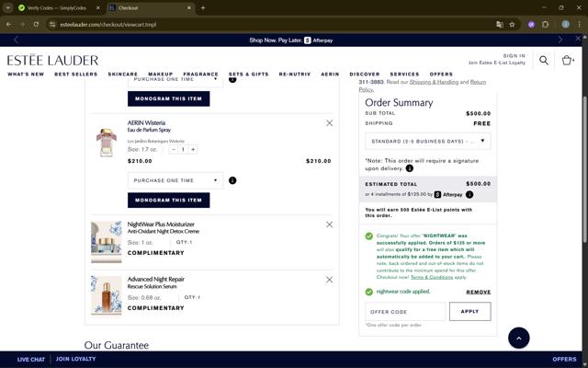Open the AERIN menu
Screen dimensions: 588x368
(x=330, y=74)
